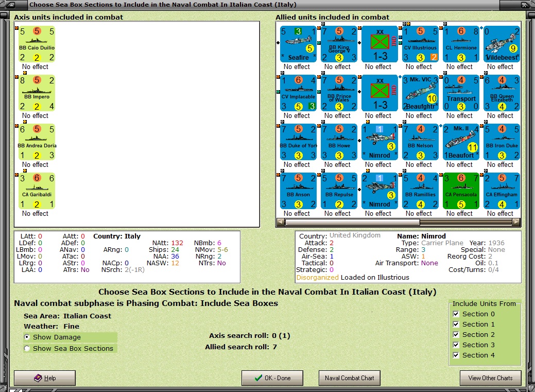Select the BB Iron Duke counter

pos(502,142)
